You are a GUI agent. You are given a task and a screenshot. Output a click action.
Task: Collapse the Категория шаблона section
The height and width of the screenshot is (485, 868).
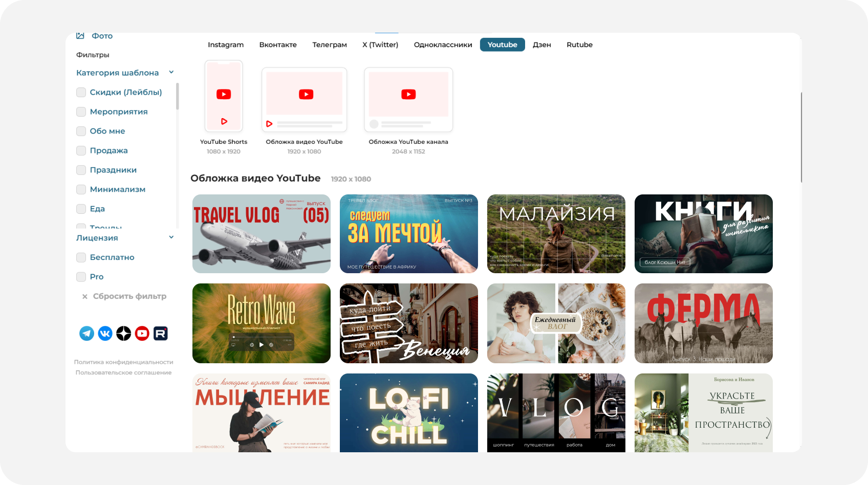coord(171,72)
